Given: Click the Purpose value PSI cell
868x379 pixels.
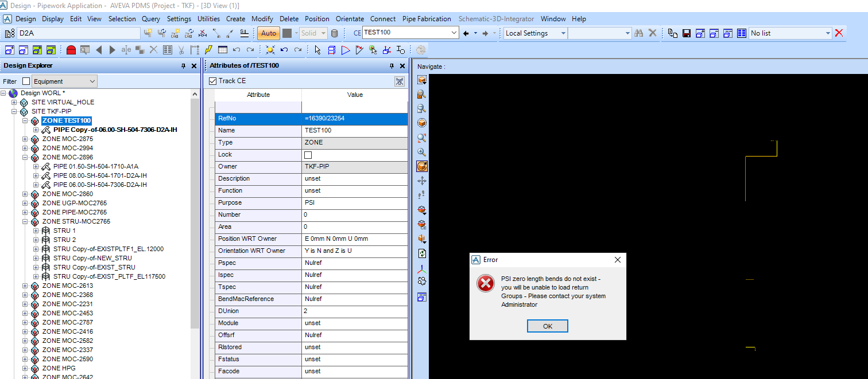Looking at the screenshot, I should pos(355,202).
